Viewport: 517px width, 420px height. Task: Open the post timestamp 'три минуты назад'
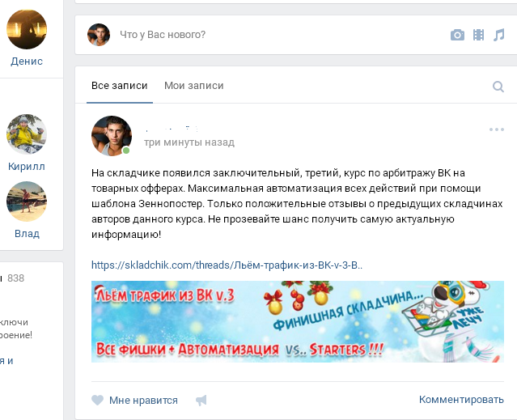point(189,142)
